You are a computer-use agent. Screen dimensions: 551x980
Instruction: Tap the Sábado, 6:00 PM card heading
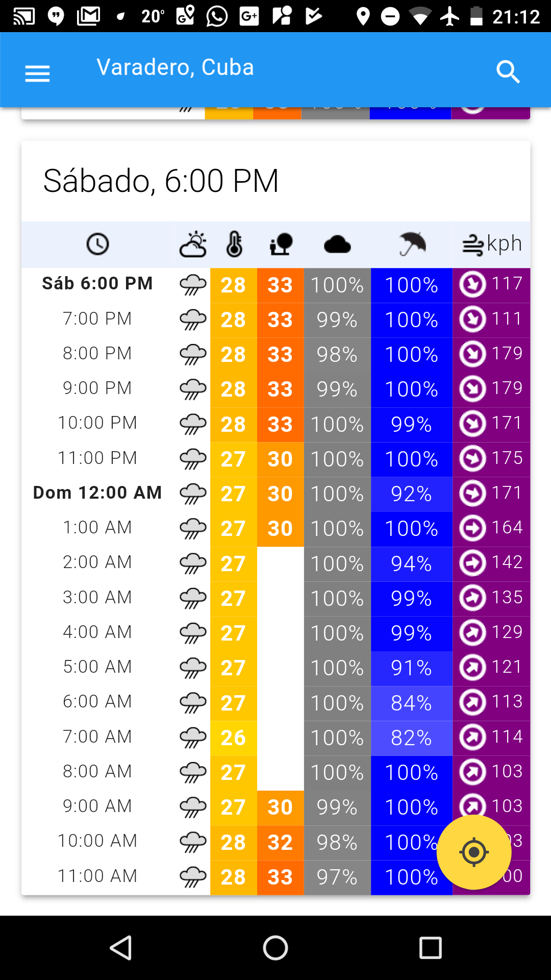[x=161, y=181]
